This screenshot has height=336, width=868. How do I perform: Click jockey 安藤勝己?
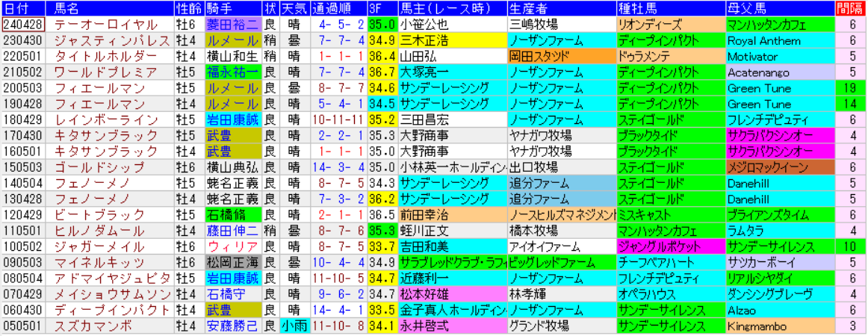coord(233,326)
